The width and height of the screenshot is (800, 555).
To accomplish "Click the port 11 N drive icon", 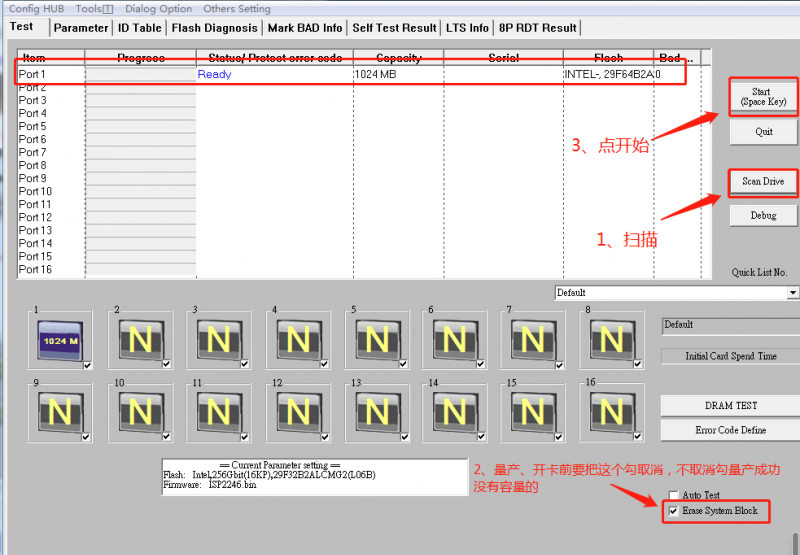I will click(x=219, y=413).
